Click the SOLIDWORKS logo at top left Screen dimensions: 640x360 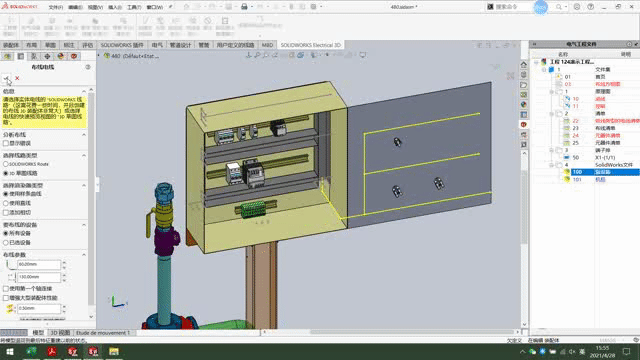tap(20, 7)
